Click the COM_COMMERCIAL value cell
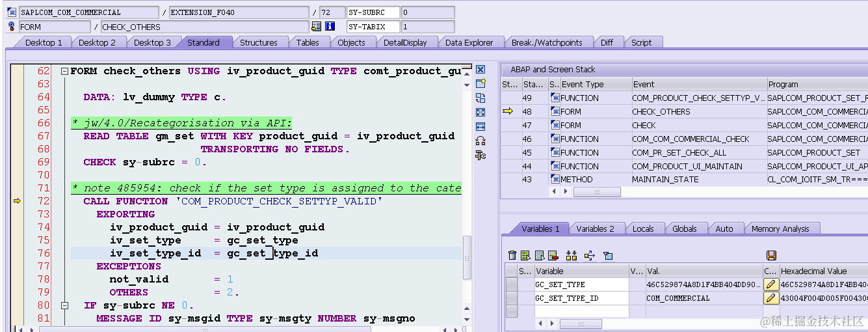Viewport: 868px width, 332px height. click(x=704, y=298)
